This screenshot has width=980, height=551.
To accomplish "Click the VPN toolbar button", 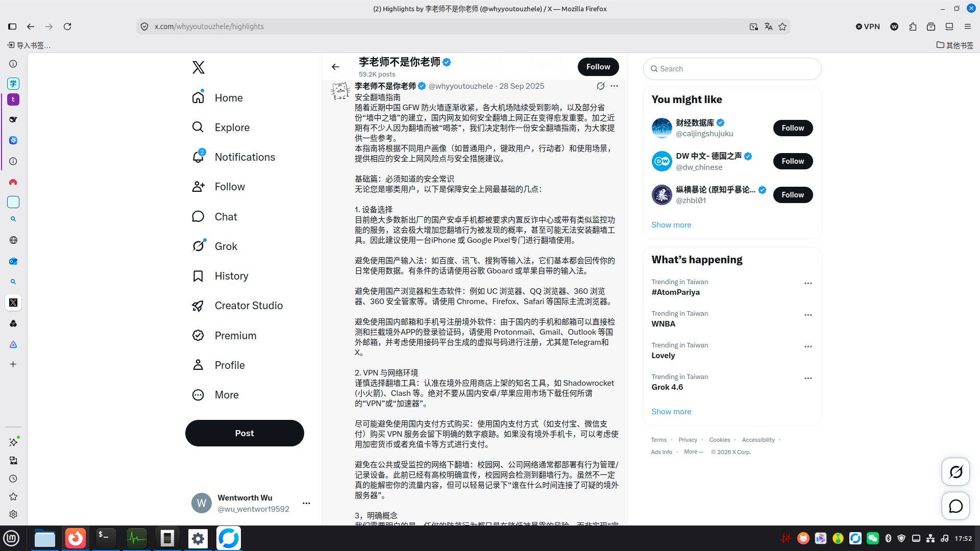I will click(x=868, y=27).
